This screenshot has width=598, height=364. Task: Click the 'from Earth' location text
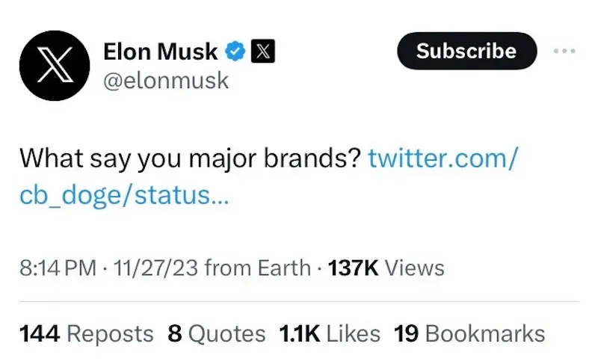[257, 268]
